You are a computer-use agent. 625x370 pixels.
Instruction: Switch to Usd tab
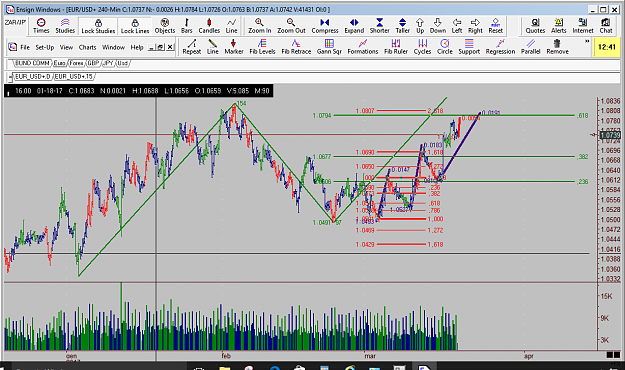pyautogui.click(x=123, y=63)
